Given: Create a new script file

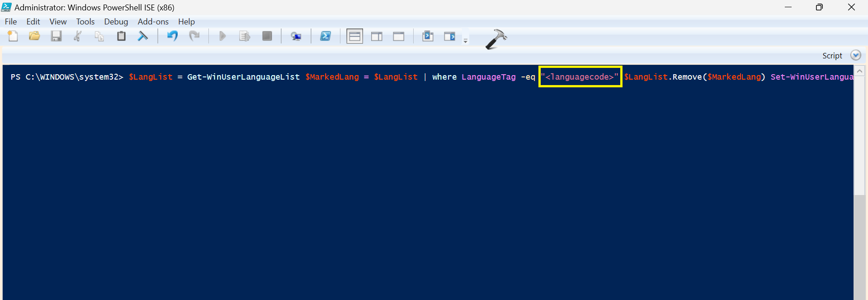Looking at the screenshot, I should pyautogui.click(x=13, y=36).
